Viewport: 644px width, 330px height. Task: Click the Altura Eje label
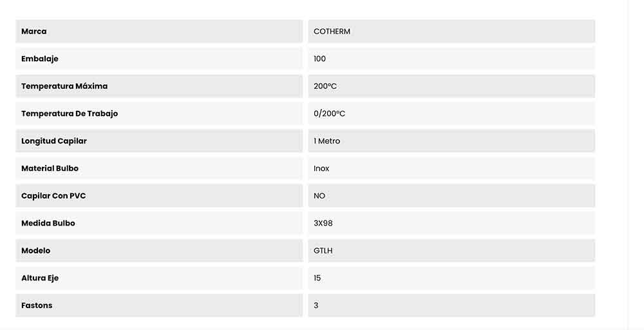[40, 278]
